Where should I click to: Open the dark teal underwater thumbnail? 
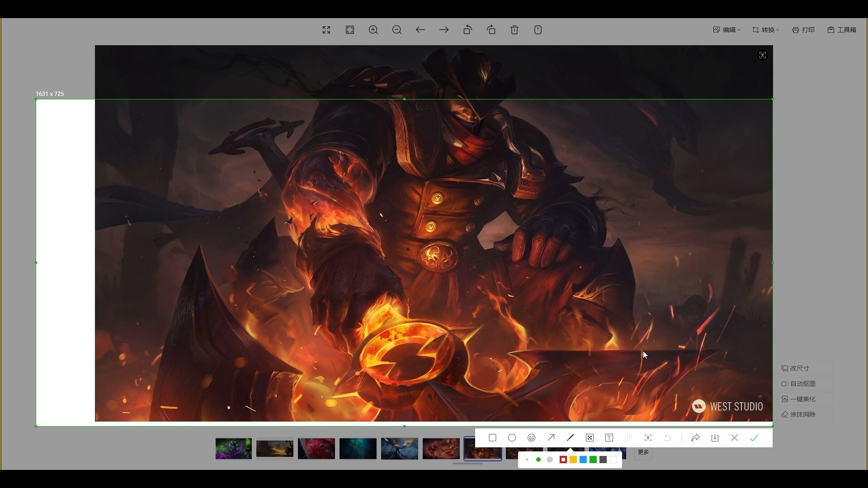point(358,449)
